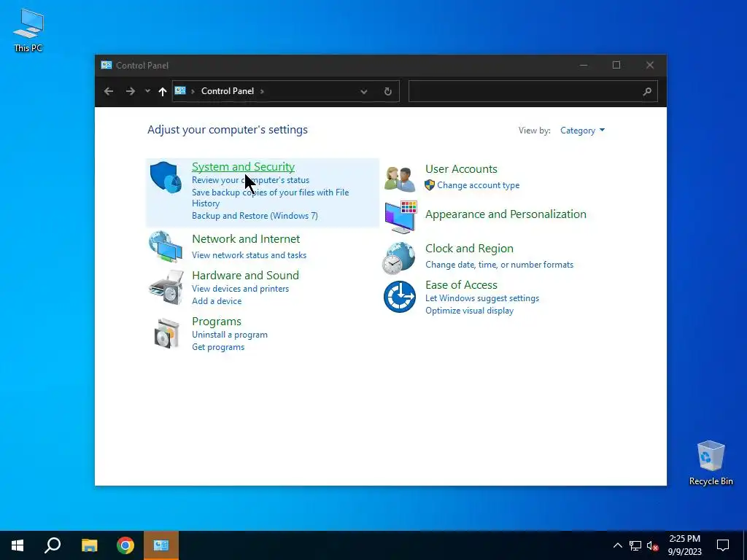Click Optimize visual display

click(469, 311)
